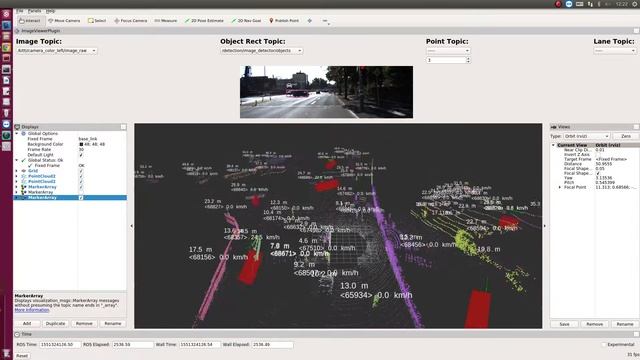Image resolution: width=640 pixels, height=360 pixels.
Task: Click the Reset button at bottom
Action: (22, 356)
